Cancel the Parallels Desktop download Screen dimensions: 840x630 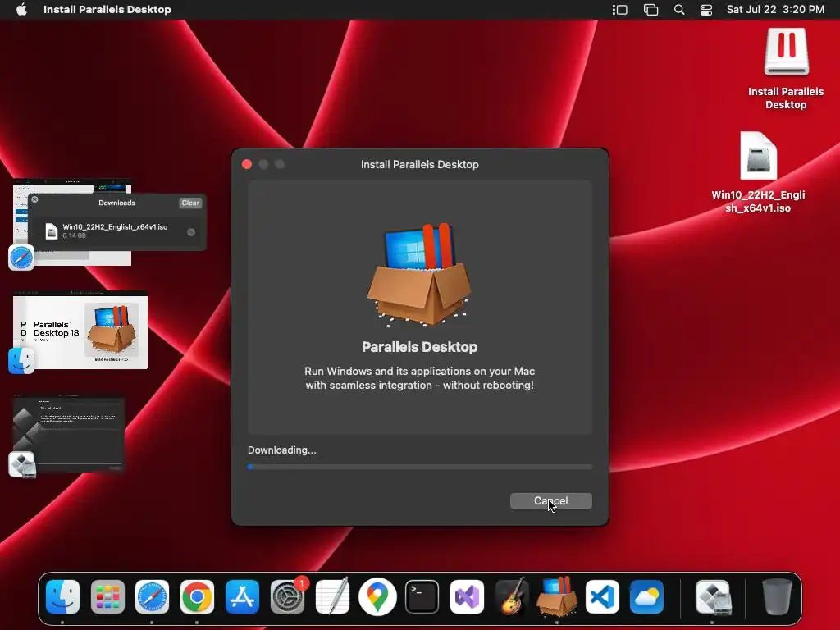coord(550,501)
